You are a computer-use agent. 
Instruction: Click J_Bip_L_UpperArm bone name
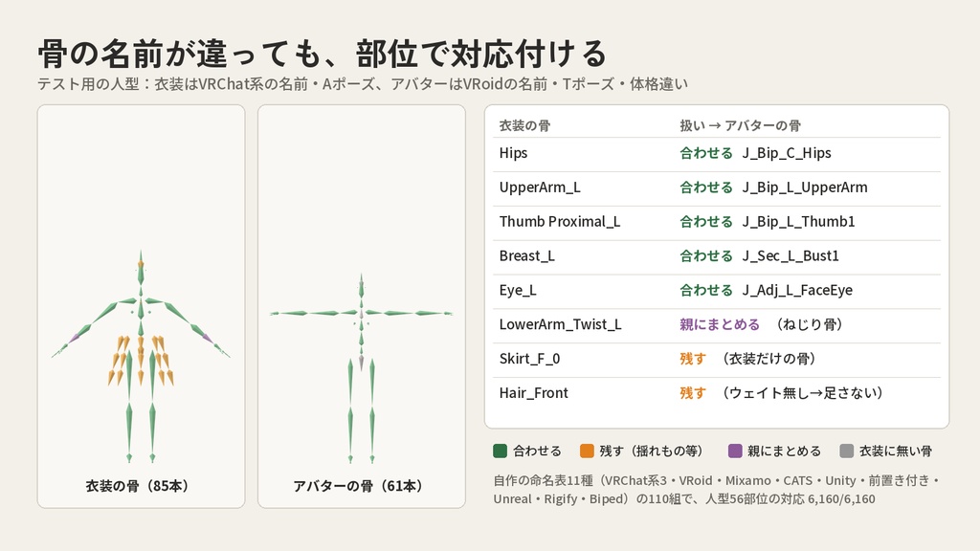[x=805, y=187]
